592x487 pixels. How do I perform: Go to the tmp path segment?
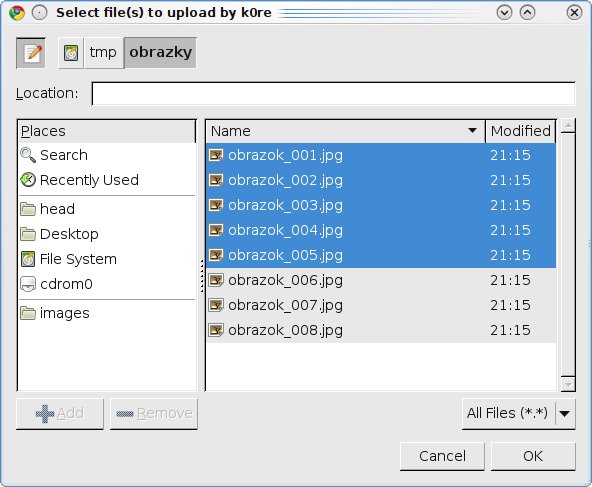click(103, 53)
